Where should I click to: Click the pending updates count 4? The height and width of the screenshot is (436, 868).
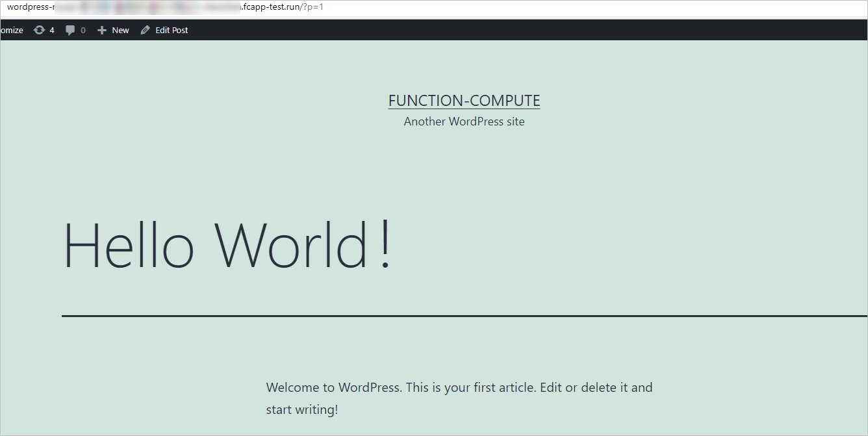point(52,30)
